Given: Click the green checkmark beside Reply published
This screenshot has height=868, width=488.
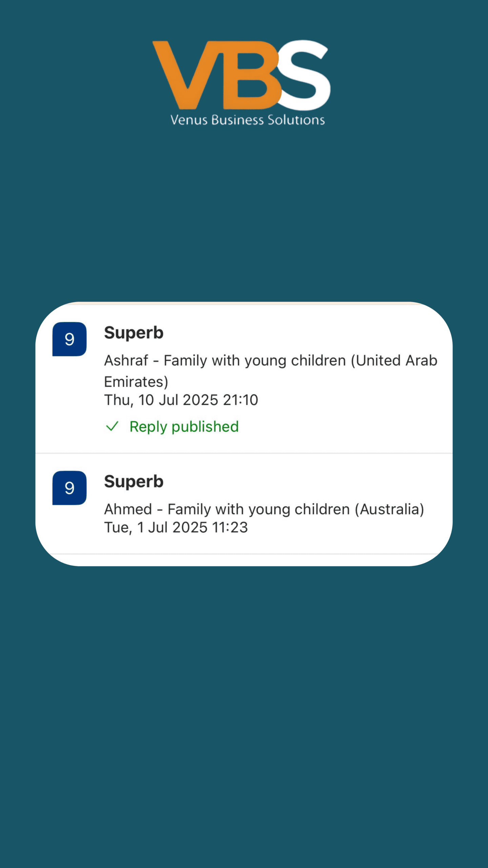Looking at the screenshot, I should tap(112, 426).
